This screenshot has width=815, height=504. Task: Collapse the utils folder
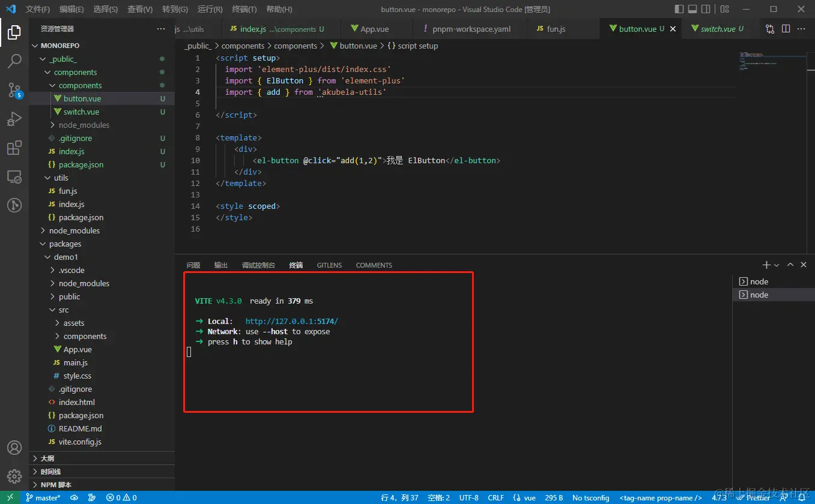click(x=61, y=178)
